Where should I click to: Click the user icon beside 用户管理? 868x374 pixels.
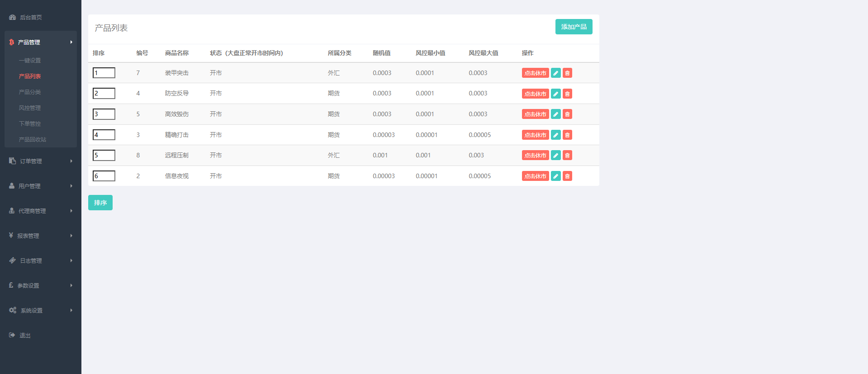click(x=12, y=185)
